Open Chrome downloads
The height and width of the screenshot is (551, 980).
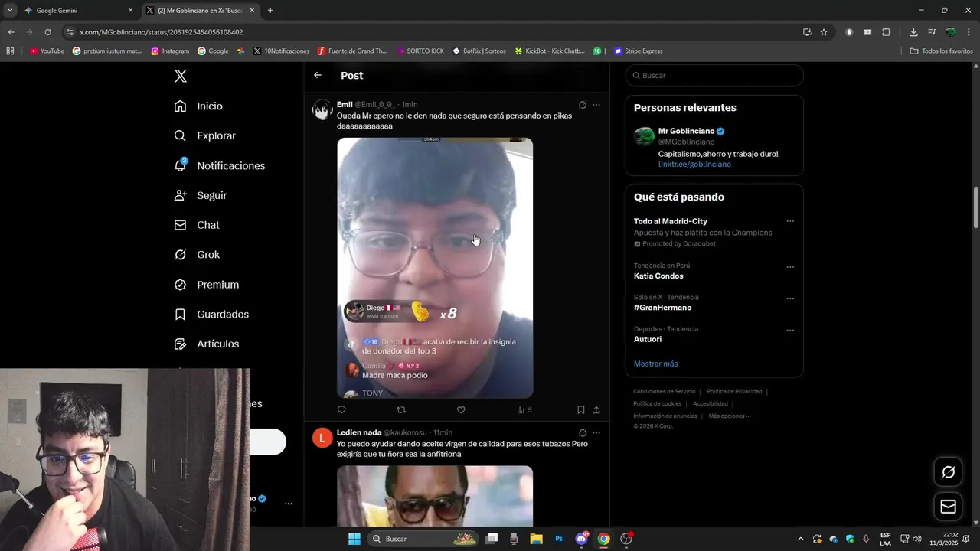pyautogui.click(x=913, y=32)
